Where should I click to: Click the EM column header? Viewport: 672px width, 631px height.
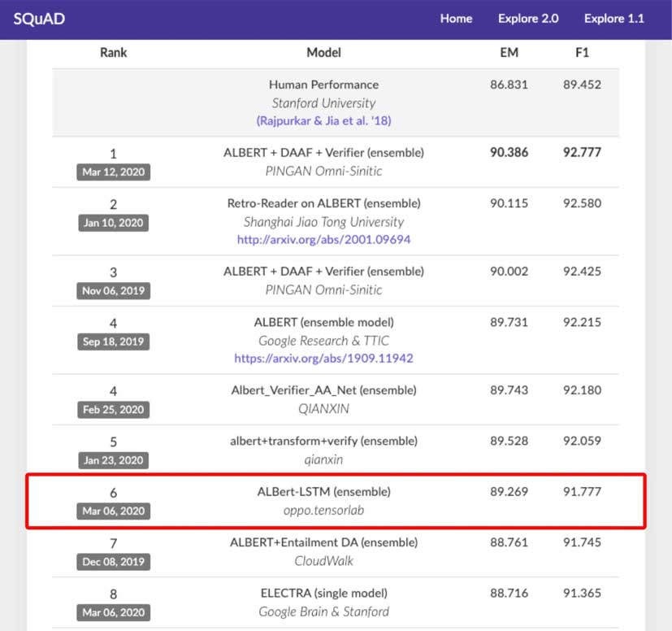coord(509,52)
